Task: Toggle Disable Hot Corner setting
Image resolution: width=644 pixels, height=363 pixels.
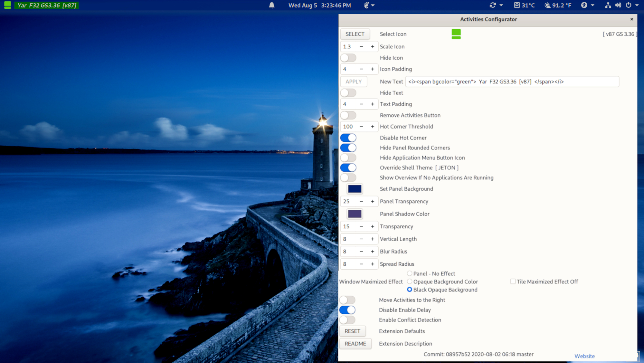Action: coord(348,138)
